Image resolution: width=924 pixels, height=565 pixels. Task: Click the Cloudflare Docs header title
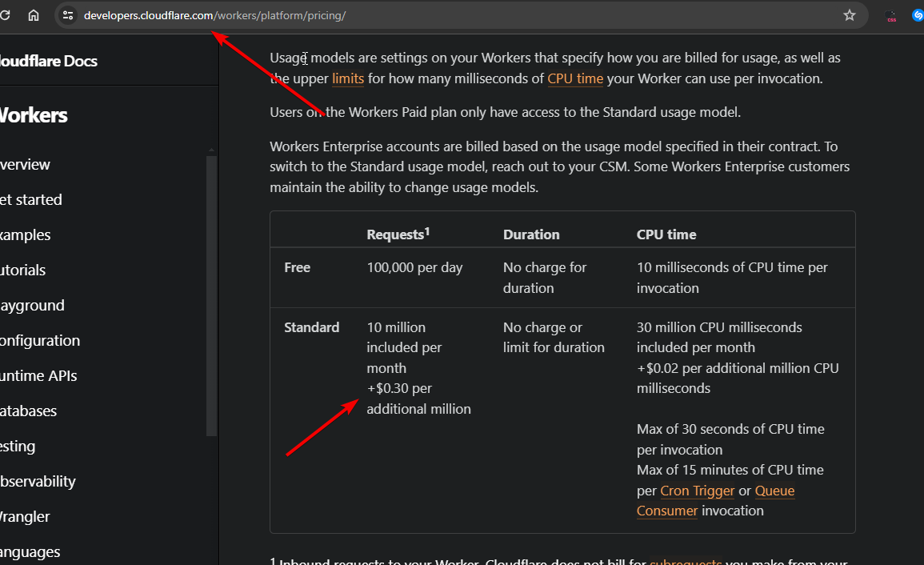point(48,61)
